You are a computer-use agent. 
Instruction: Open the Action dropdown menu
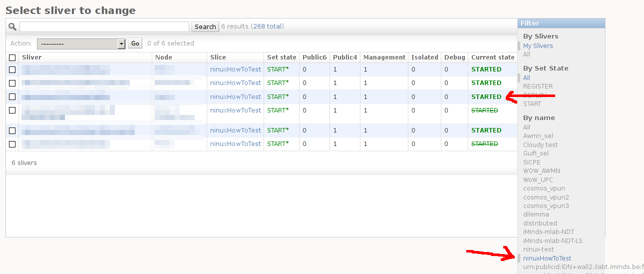click(x=81, y=43)
